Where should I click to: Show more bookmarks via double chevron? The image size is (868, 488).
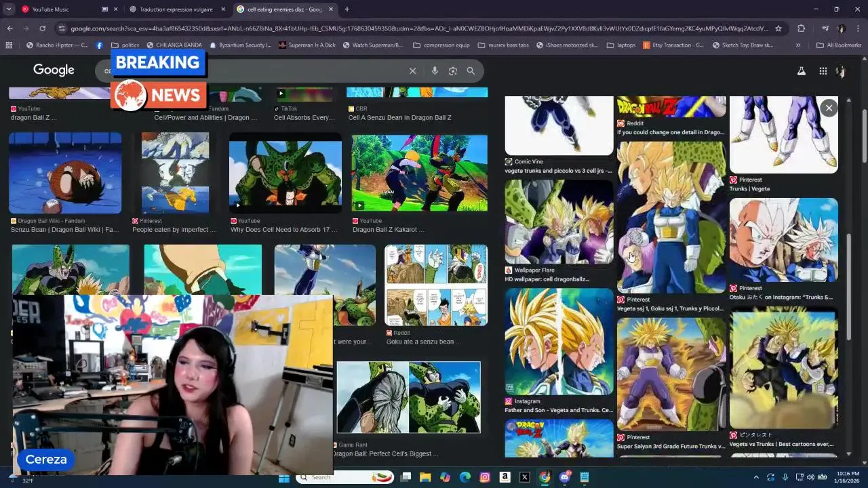point(797,45)
